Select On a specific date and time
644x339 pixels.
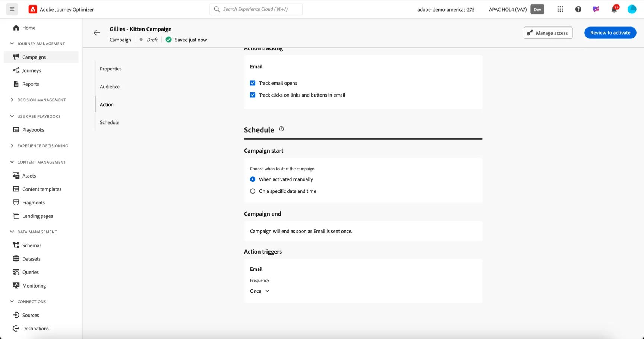click(253, 191)
